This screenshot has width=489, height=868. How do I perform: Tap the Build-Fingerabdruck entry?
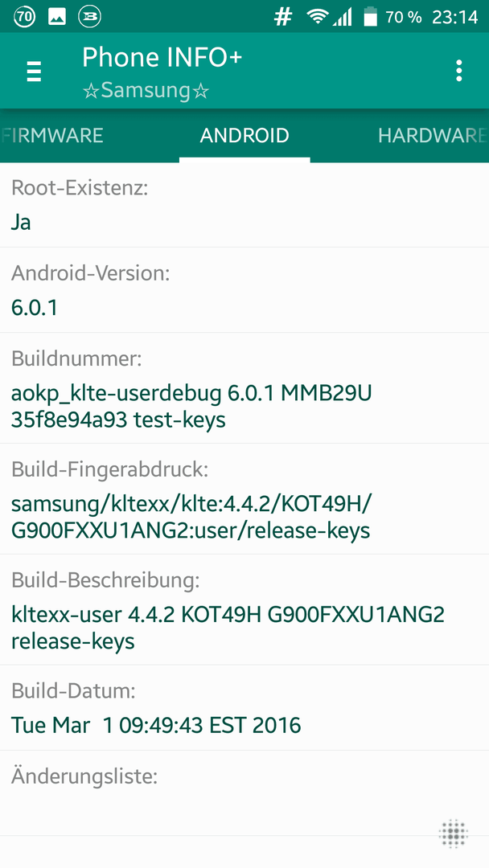(244, 499)
